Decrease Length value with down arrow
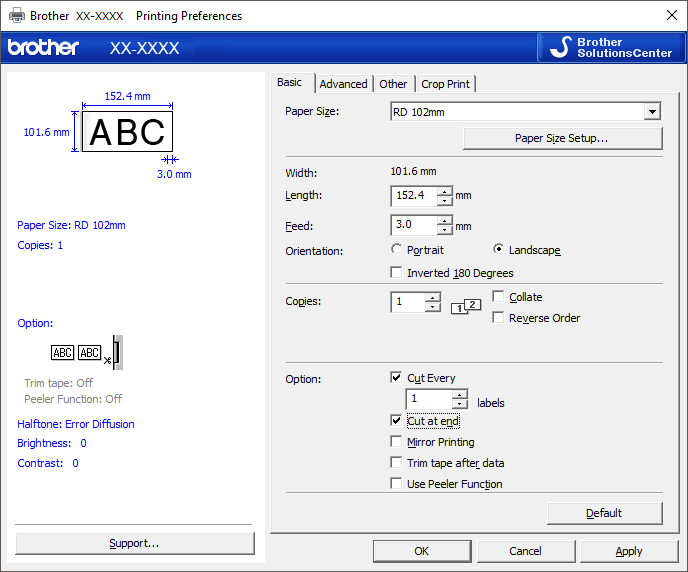The height and width of the screenshot is (572, 688). [x=445, y=200]
